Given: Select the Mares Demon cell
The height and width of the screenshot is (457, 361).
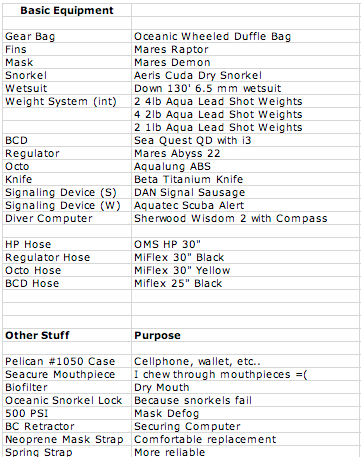Looking at the screenshot, I should (x=246, y=62).
